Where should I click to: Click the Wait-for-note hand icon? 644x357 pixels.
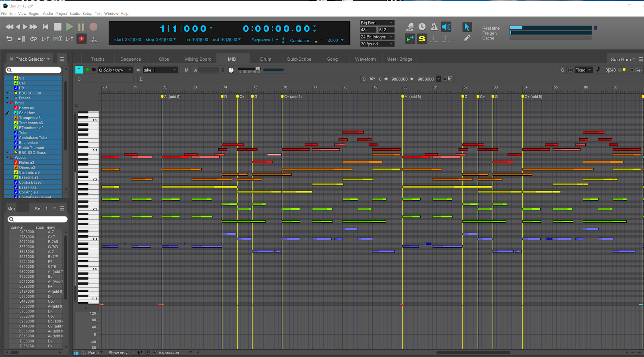point(410,27)
